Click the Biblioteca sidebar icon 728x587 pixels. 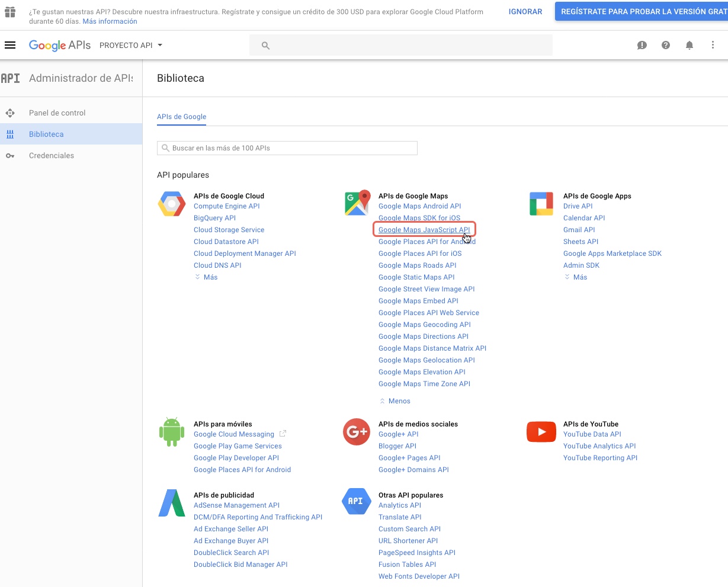[x=10, y=134]
